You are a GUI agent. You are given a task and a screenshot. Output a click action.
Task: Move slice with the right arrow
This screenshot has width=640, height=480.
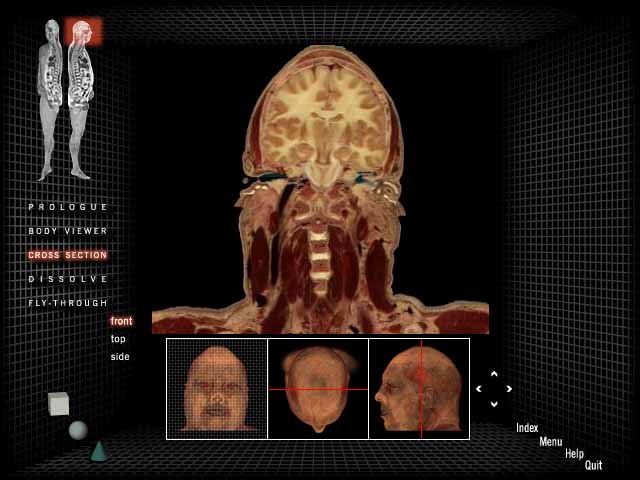(x=509, y=389)
